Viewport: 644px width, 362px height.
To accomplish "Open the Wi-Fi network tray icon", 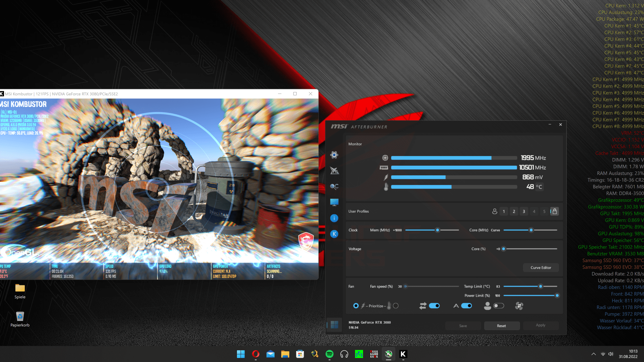I will point(603,354).
